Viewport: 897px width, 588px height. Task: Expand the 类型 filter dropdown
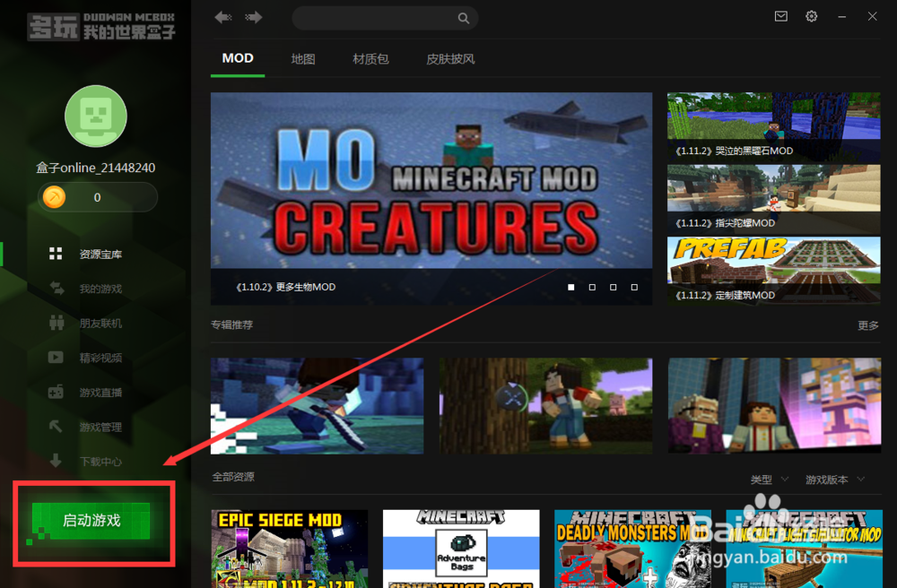click(x=770, y=480)
